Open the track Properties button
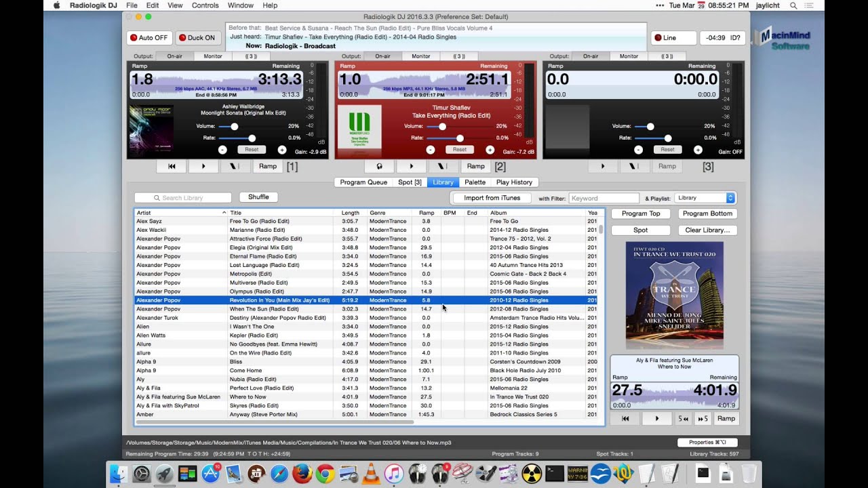 [707, 443]
